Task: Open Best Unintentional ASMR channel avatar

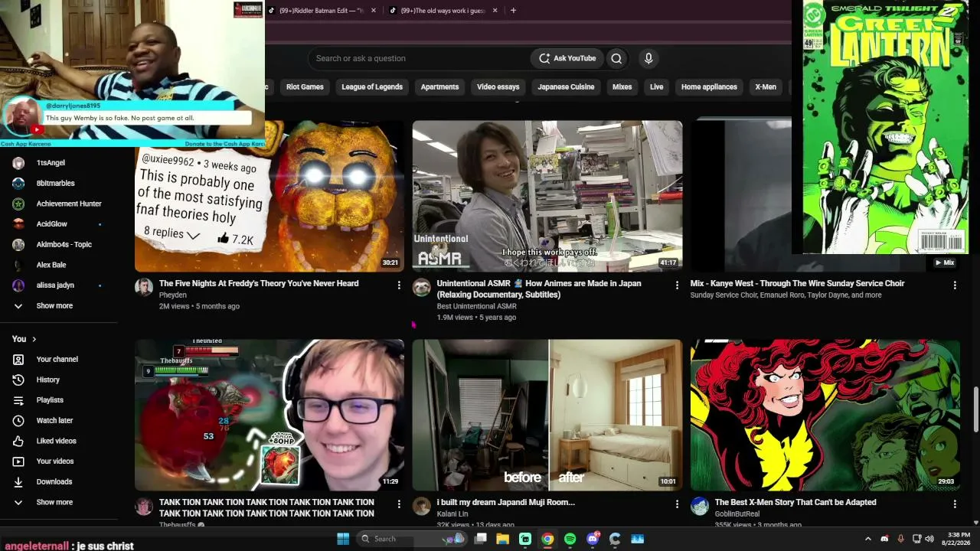Action: coord(422,287)
